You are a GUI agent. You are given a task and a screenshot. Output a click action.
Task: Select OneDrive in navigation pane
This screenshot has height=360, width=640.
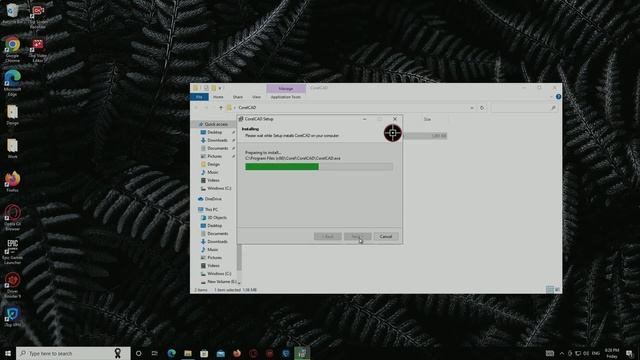point(213,199)
